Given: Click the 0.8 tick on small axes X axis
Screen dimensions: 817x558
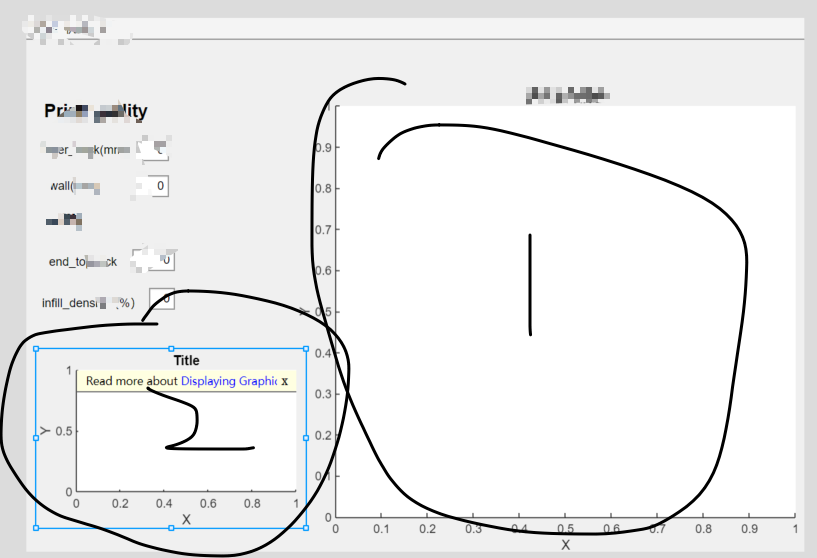Looking at the screenshot, I should point(252,503).
